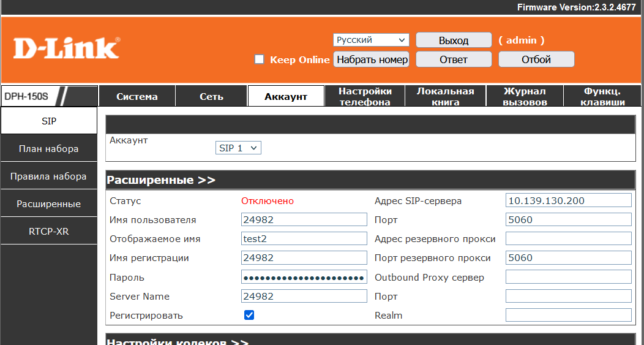
Task: Click the red Отключено status text
Action: 268,201
